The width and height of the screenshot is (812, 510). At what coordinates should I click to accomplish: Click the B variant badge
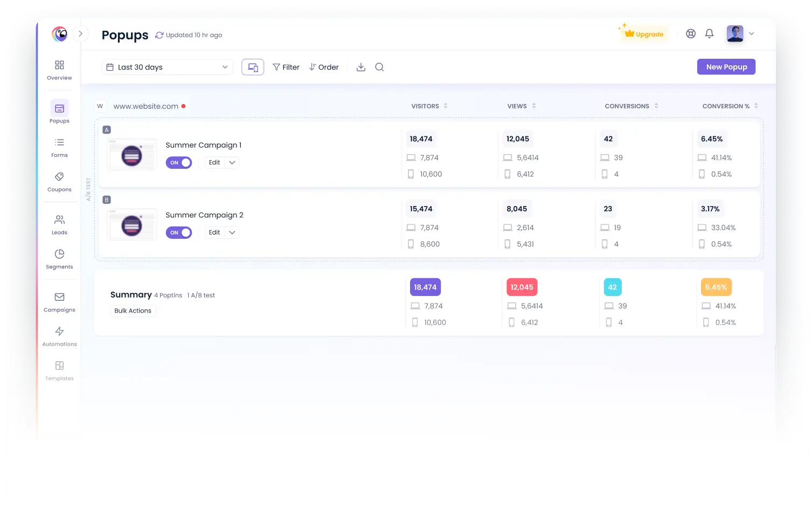coord(107,200)
